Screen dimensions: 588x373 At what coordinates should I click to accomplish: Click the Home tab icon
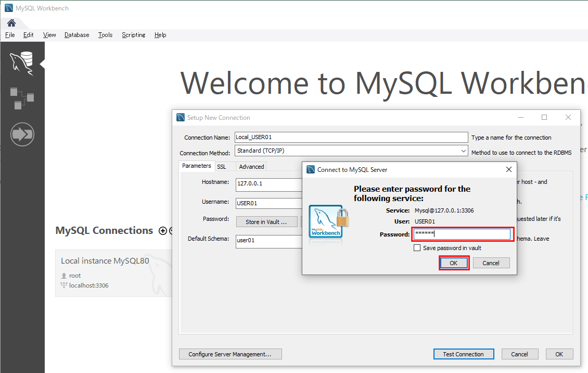11,23
